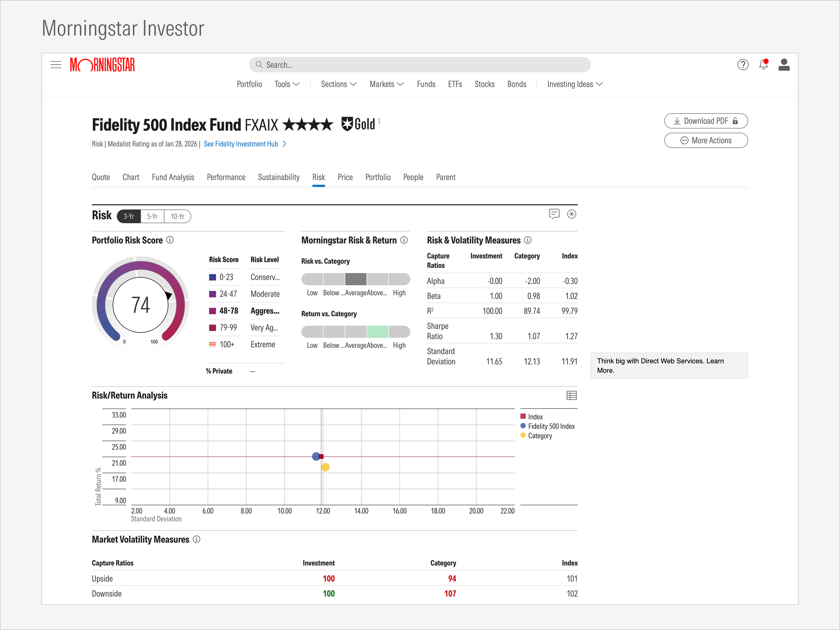Image resolution: width=840 pixels, height=630 pixels.
Task: Open the People tab
Action: (413, 177)
